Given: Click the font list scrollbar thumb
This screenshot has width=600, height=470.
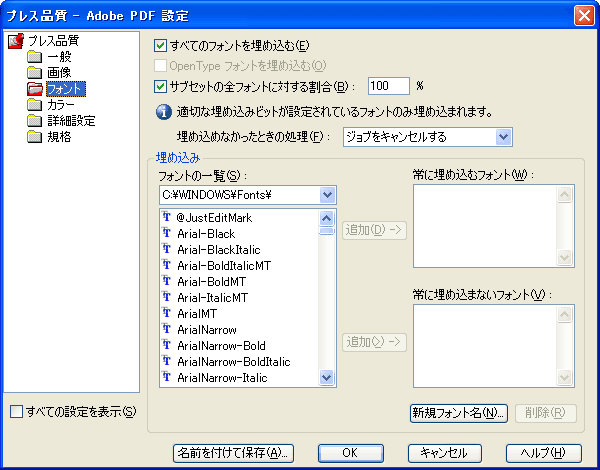Looking at the screenshot, I should (x=326, y=230).
